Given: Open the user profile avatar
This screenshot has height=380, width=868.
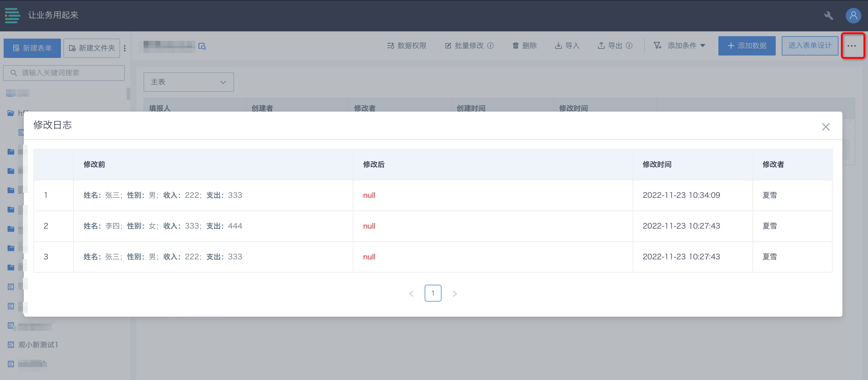Looking at the screenshot, I should coord(853,15).
